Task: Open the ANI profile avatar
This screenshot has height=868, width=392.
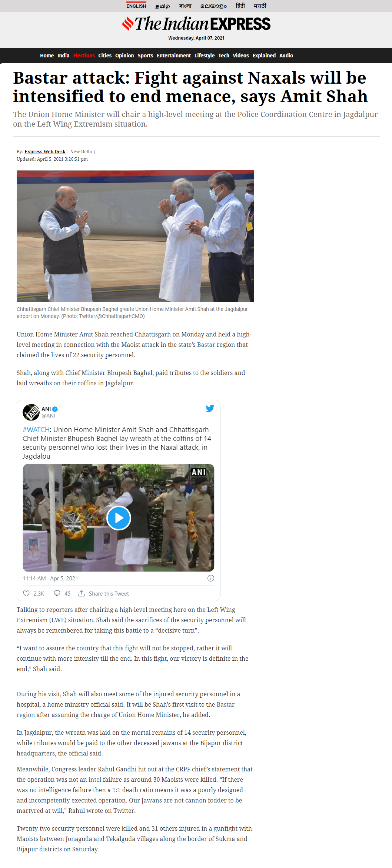Action: pos(31,412)
